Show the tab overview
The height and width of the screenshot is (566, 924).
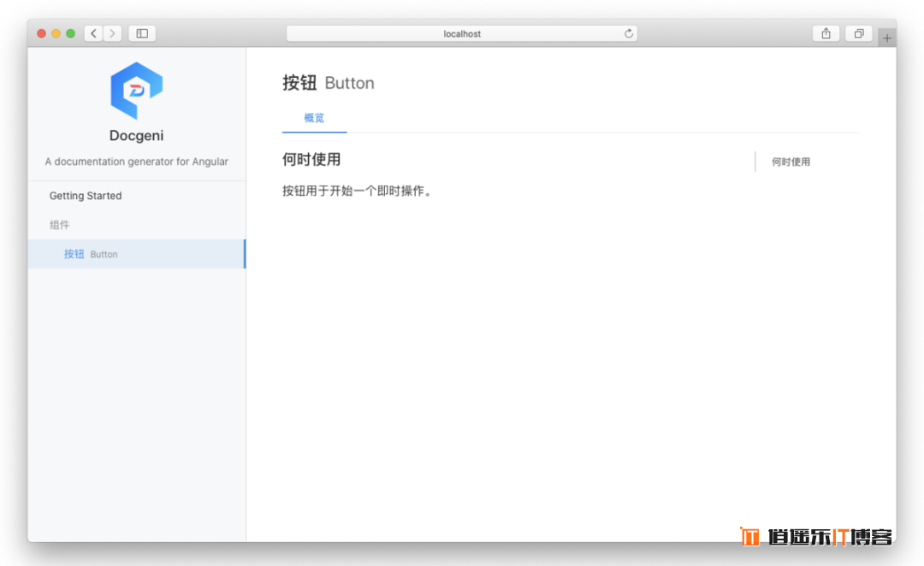(x=858, y=33)
